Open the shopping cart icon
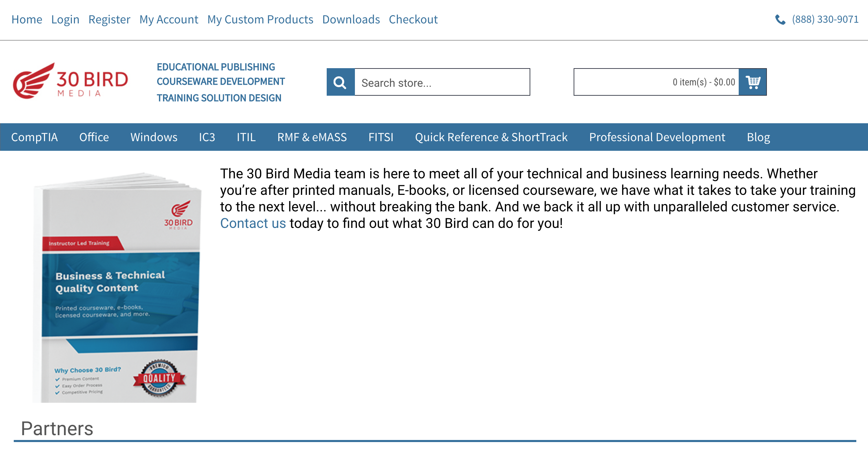 752,82
